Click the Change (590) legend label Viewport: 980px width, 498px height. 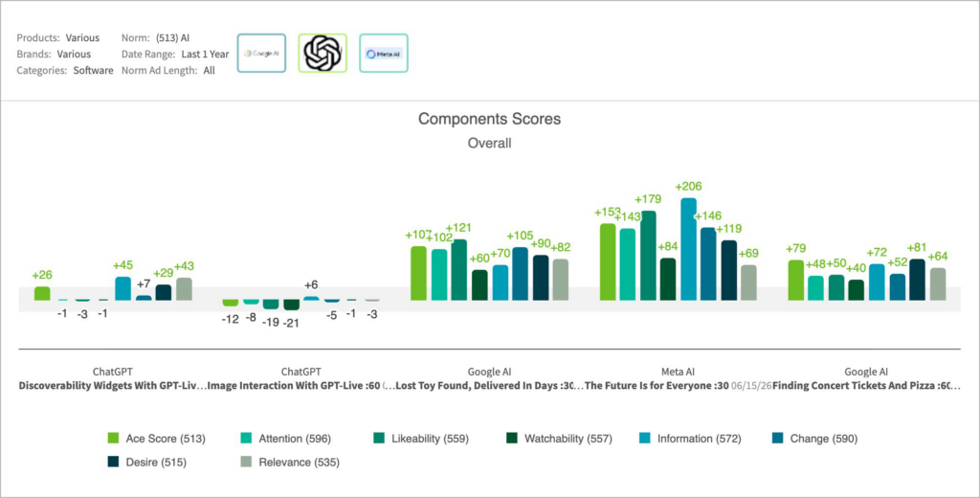coord(824,439)
